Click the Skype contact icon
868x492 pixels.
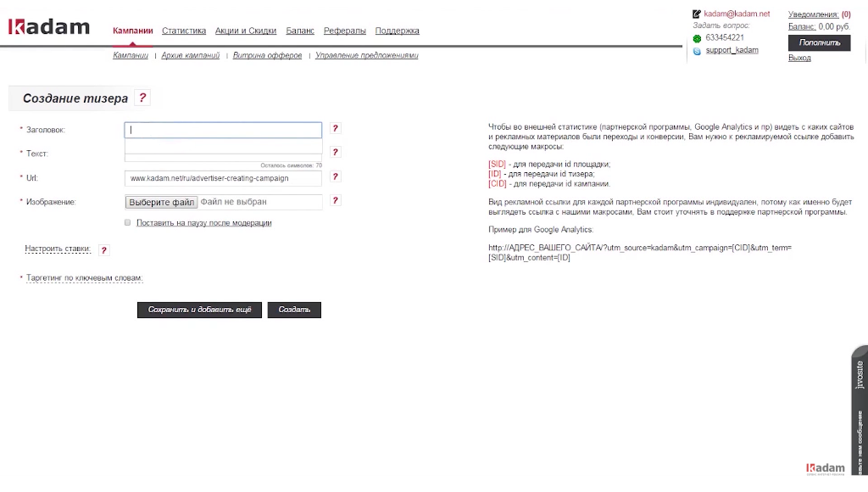(x=697, y=51)
